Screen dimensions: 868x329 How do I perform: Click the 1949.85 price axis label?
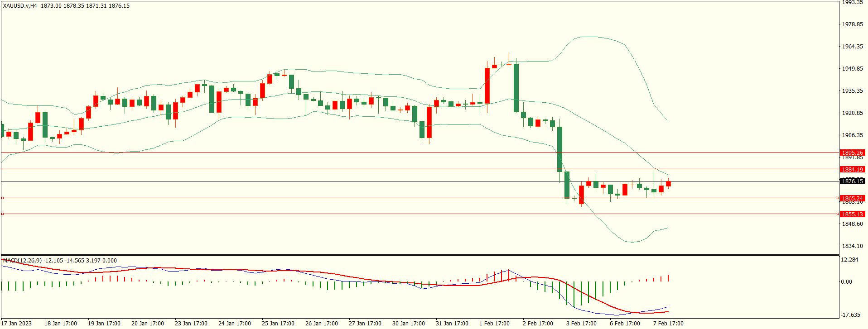(x=853, y=69)
